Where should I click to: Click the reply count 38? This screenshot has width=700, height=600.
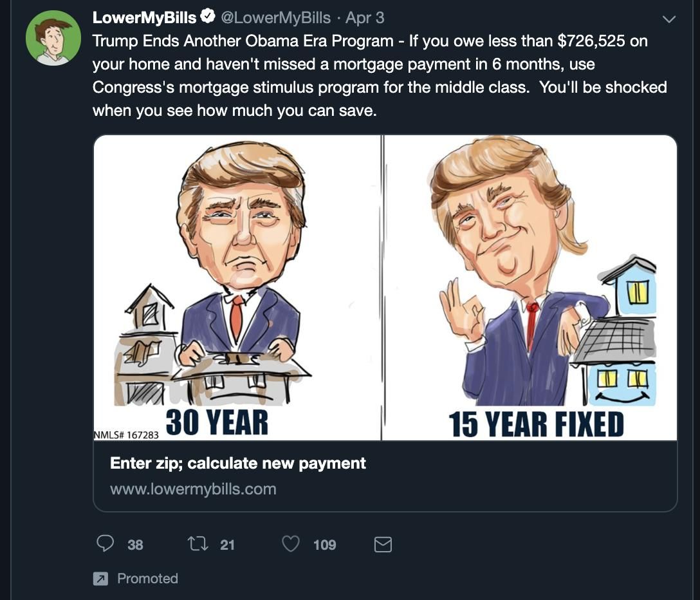[135, 545]
